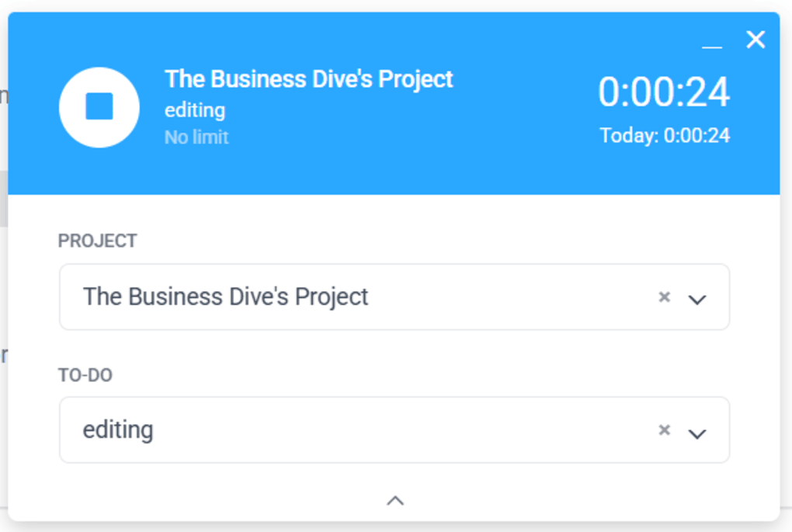
Task: Click the "editing" subtitle in the header
Action: (x=194, y=110)
